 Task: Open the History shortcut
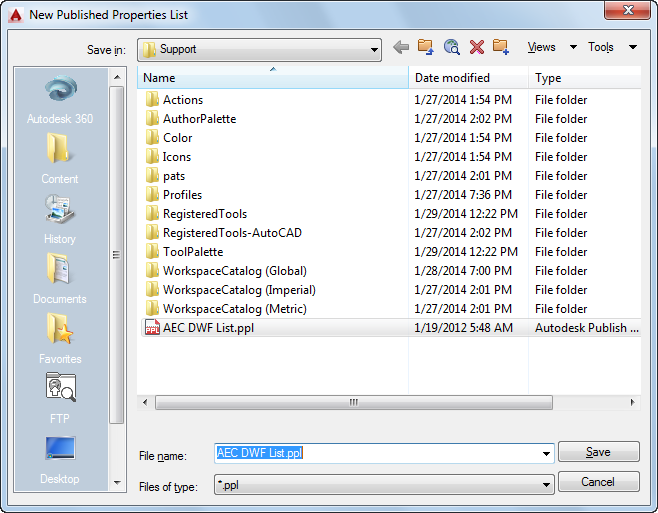[60, 219]
